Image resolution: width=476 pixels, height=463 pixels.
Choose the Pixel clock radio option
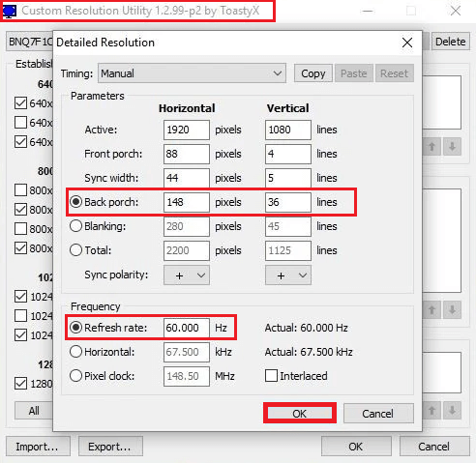pos(75,376)
